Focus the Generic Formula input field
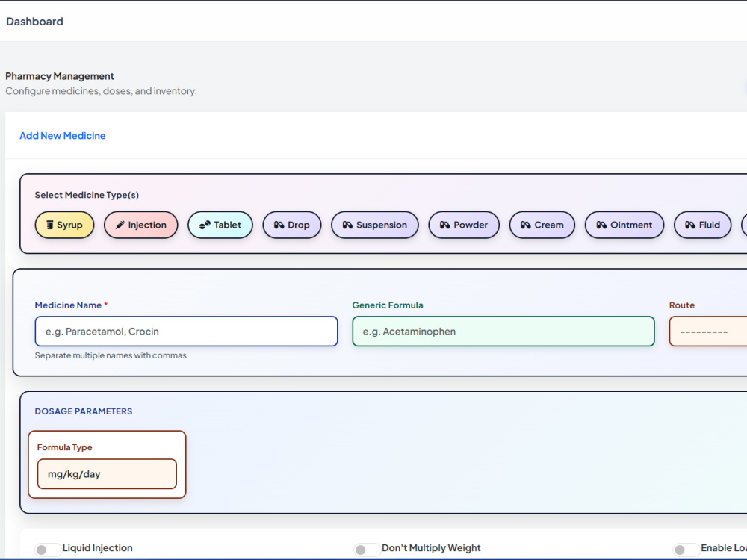 (503, 332)
